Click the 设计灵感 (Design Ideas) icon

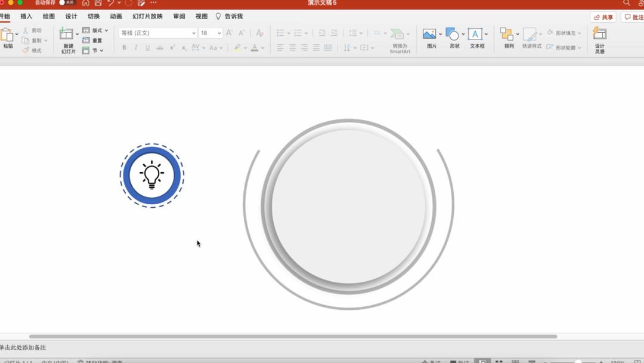[600, 34]
